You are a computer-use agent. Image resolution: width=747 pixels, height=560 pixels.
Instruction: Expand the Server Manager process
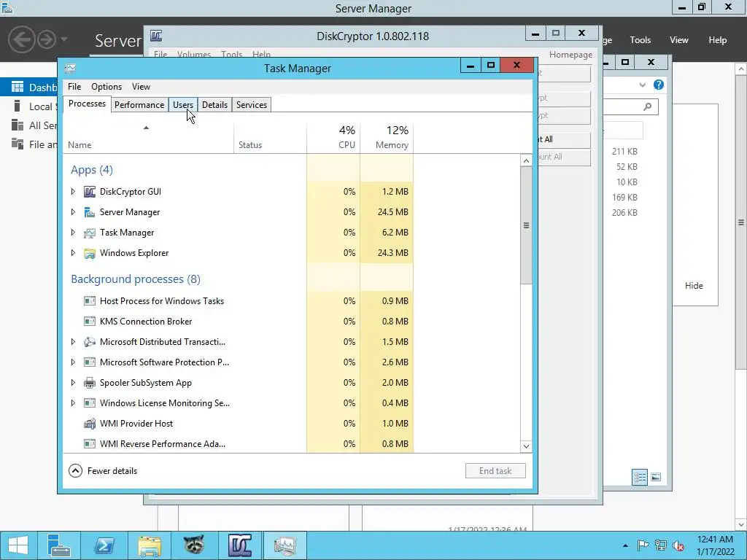[x=73, y=212]
